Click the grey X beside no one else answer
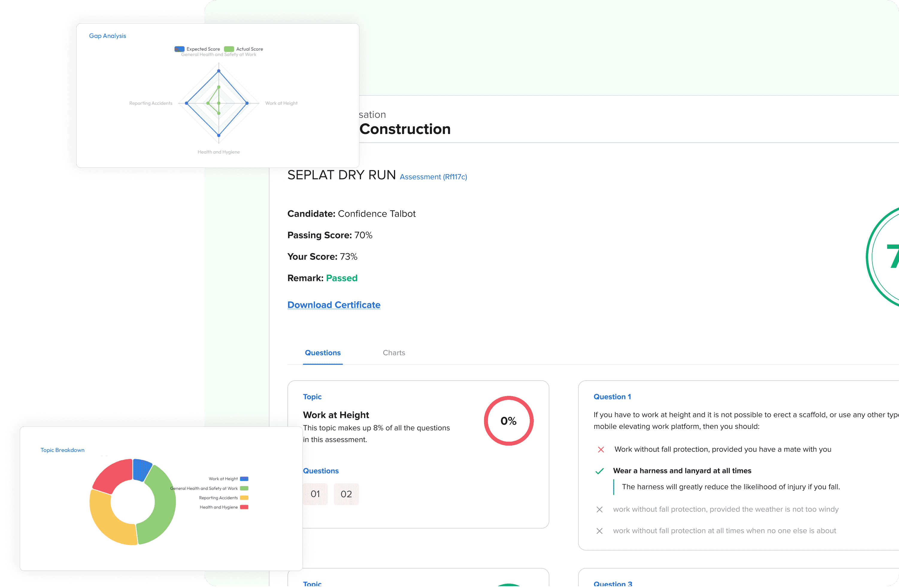 click(599, 531)
